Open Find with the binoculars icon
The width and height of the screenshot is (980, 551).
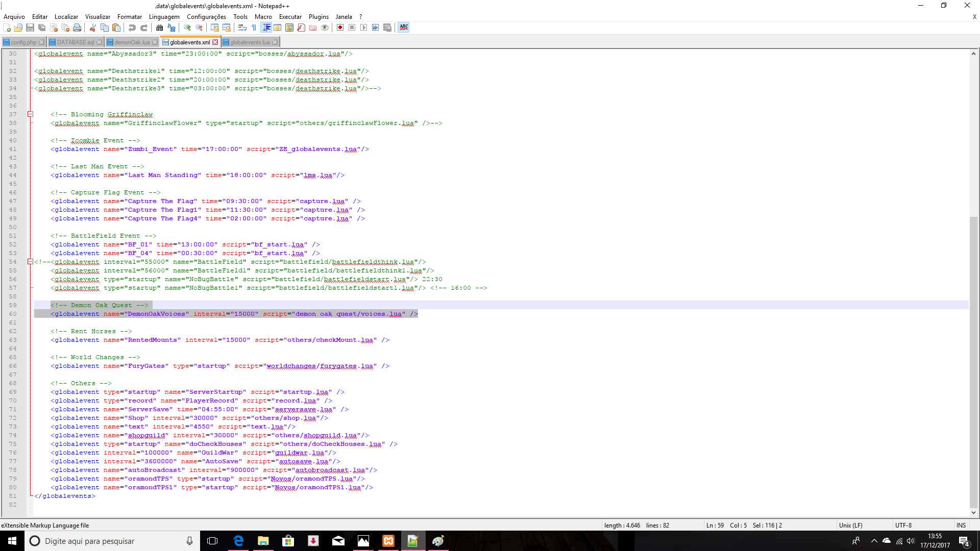[159, 28]
